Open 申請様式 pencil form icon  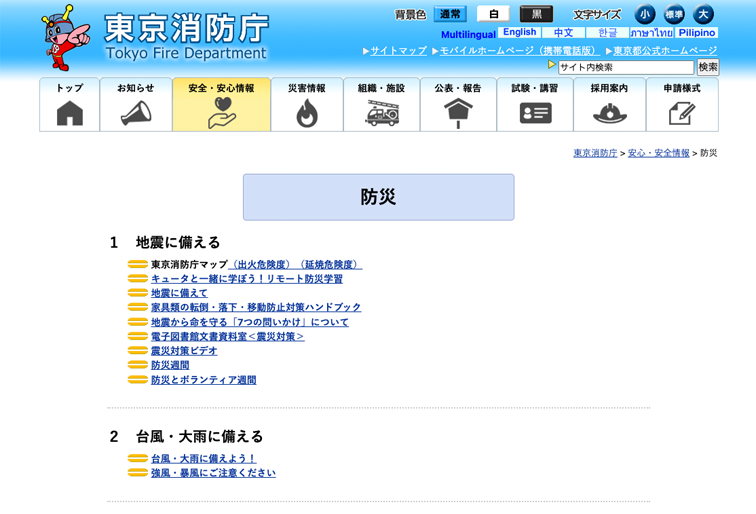[682, 113]
